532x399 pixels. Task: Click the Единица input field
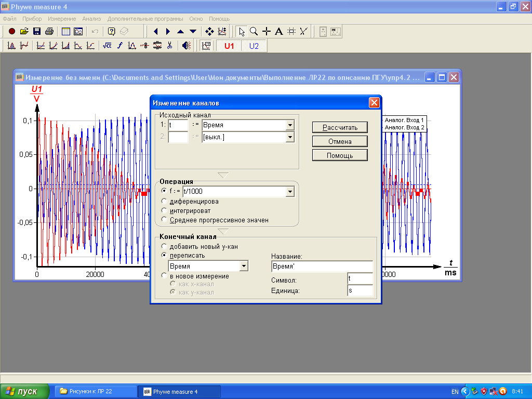coord(360,290)
